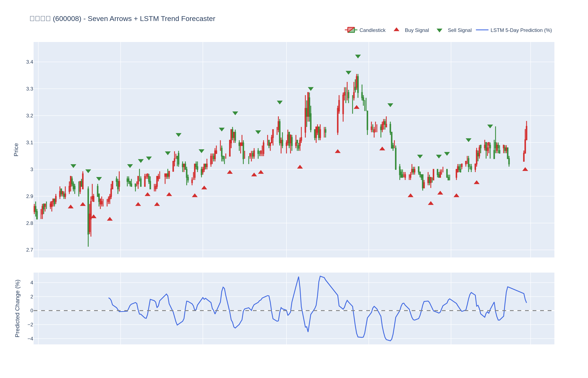Click the green Sell Signal triangle in legend
The height and width of the screenshot is (378, 588).
pyautogui.click(x=439, y=30)
